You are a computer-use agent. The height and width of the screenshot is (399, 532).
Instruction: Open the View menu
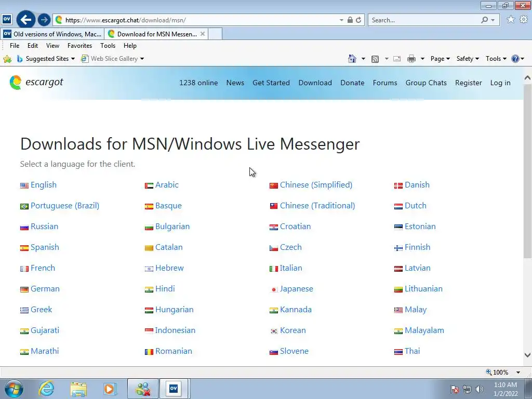[52, 46]
